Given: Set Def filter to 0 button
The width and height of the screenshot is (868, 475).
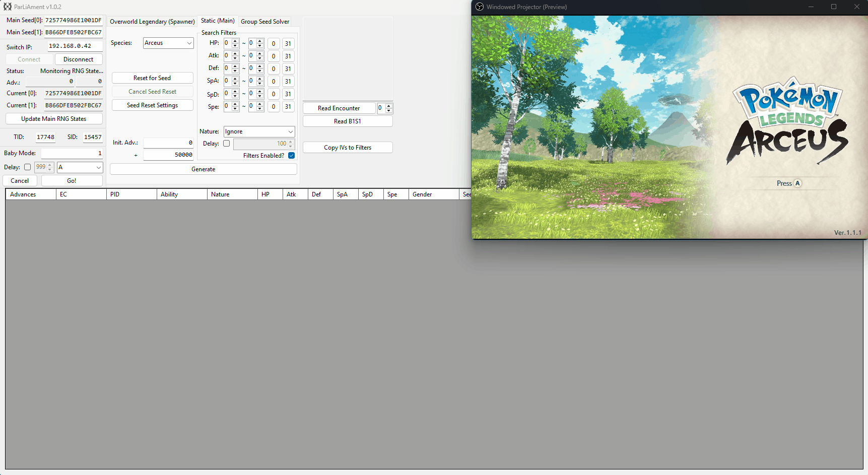Looking at the screenshot, I should [274, 69].
